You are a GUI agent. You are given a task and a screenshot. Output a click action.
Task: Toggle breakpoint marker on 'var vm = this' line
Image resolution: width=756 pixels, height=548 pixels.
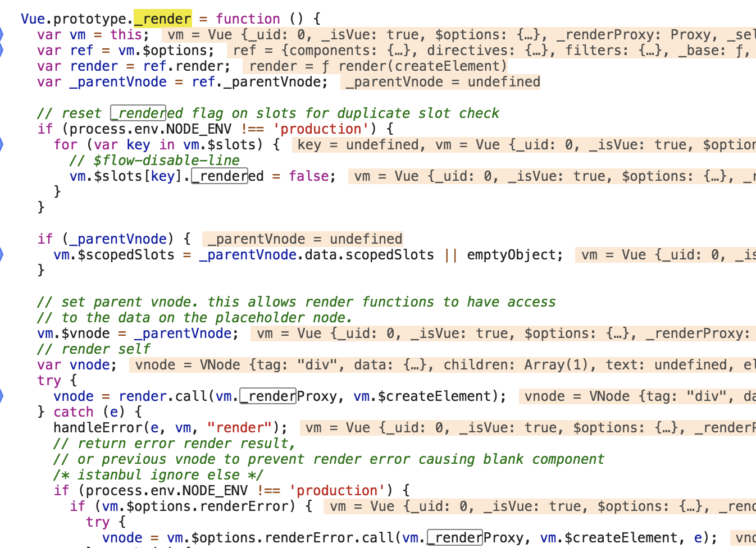click(x=2, y=34)
